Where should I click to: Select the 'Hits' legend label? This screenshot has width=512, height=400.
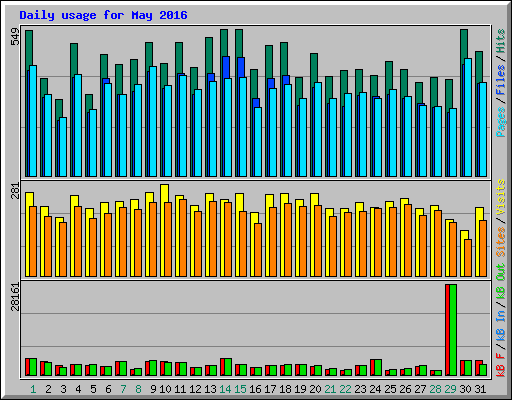[x=501, y=41]
